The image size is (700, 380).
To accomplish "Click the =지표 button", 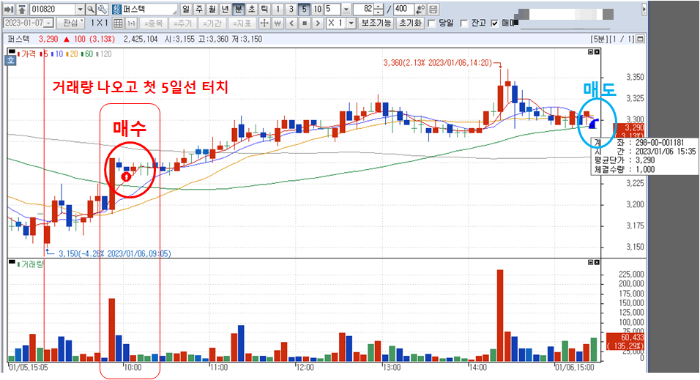I will pyautogui.click(x=242, y=23).
